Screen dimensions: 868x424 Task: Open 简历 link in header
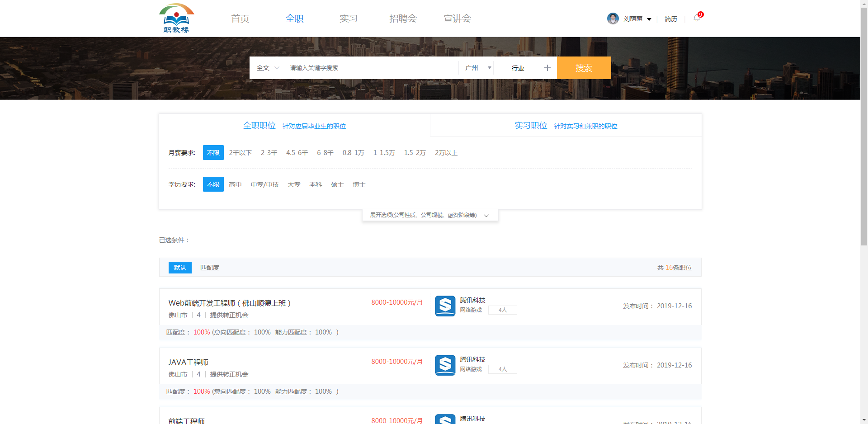point(670,19)
